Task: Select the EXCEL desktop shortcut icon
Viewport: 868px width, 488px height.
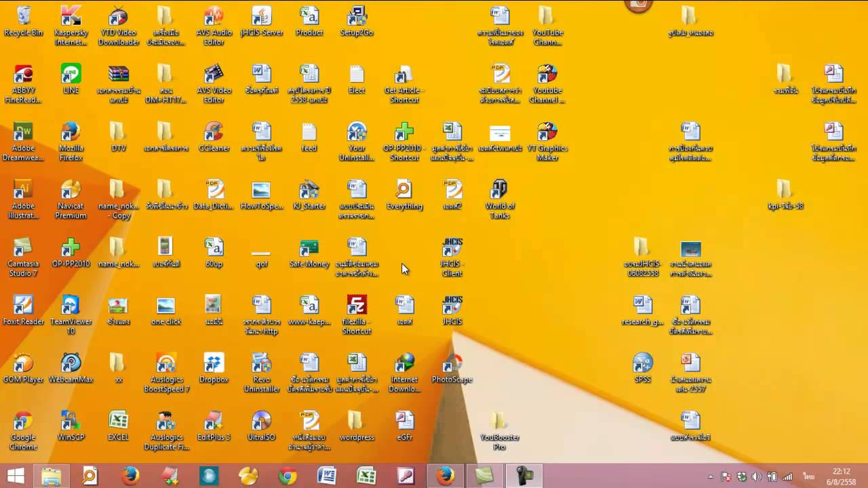Action: 118,426
